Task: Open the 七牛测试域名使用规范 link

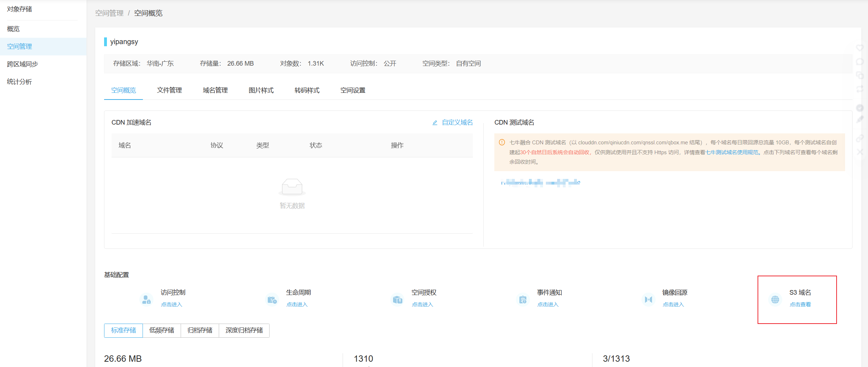Action: click(732, 152)
